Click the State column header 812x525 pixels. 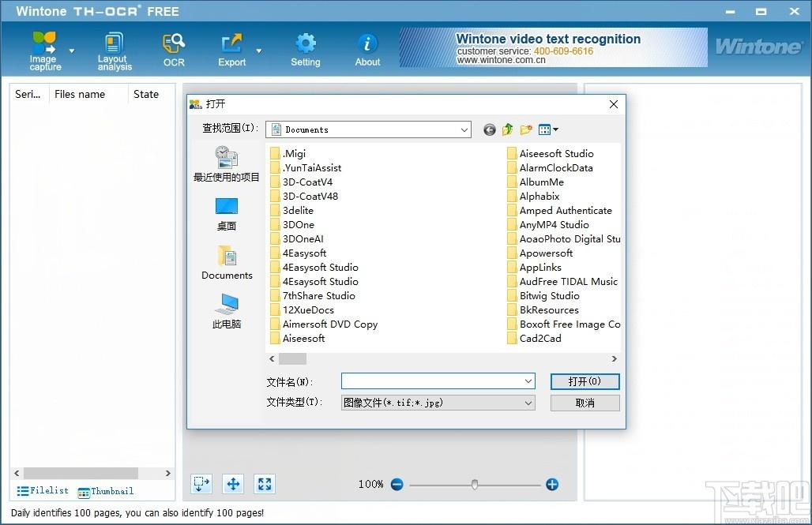[x=152, y=94]
